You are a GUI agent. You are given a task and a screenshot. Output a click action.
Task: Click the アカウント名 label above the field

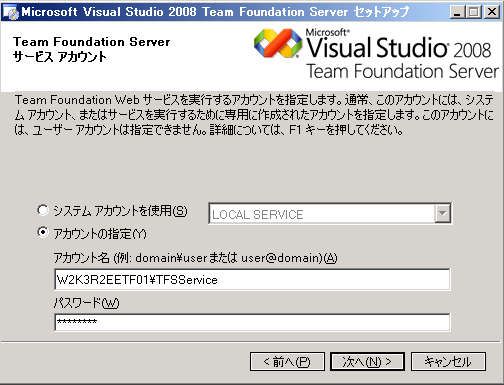[x=196, y=258]
